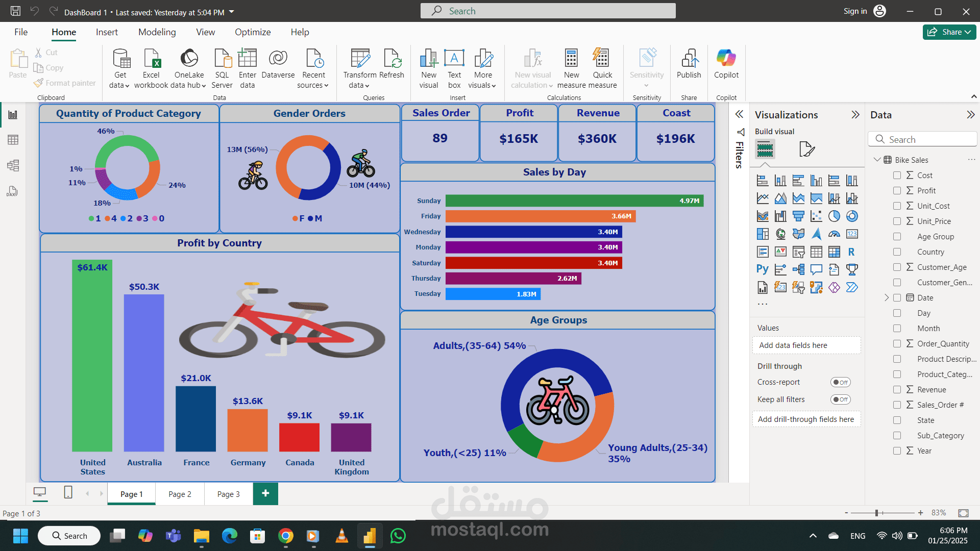The height and width of the screenshot is (551, 980).
Task: Switch to Page 2 tab
Action: (x=180, y=494)
